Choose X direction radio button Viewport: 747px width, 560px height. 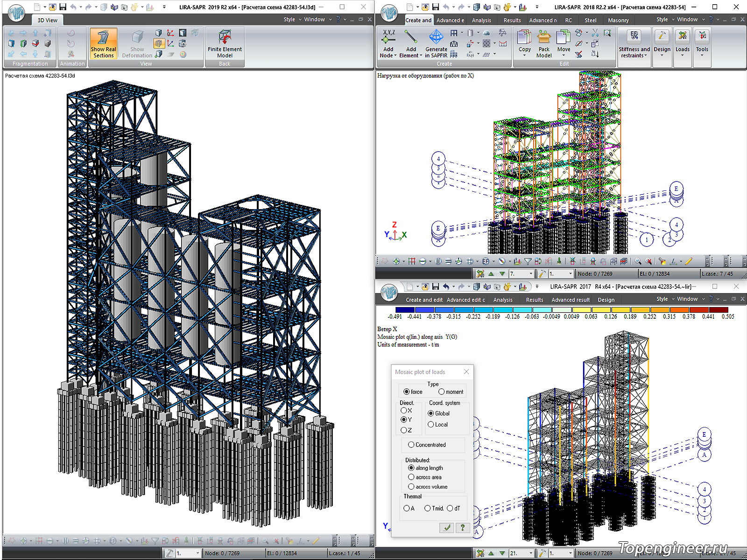(404, 411)
